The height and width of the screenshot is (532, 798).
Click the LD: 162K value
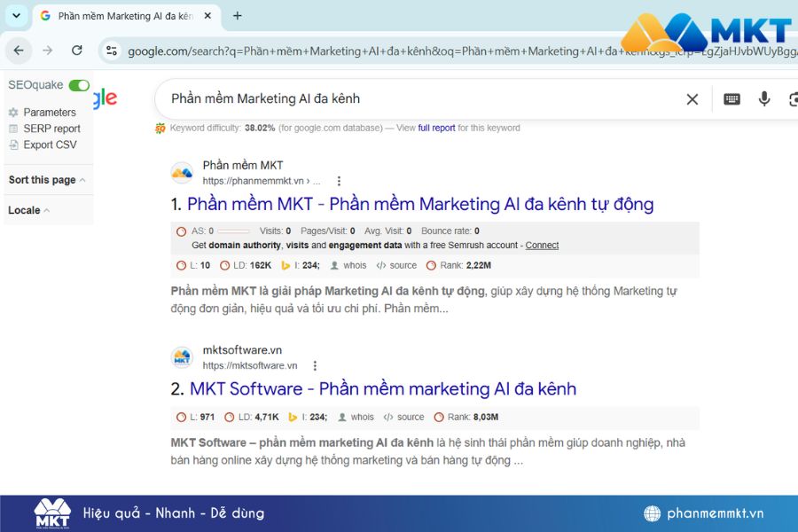point(261,265)
